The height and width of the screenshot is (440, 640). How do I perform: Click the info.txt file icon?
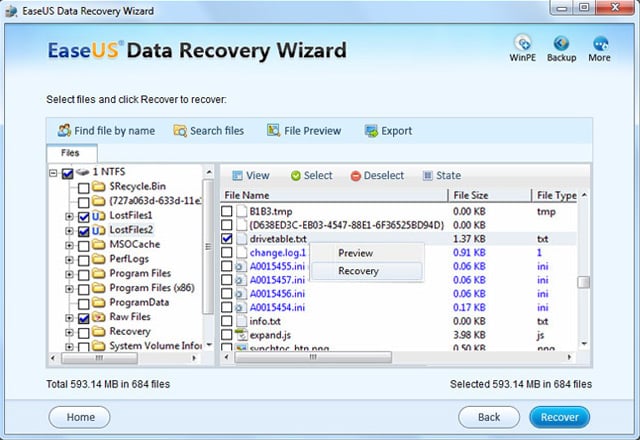tap(242, 321)
